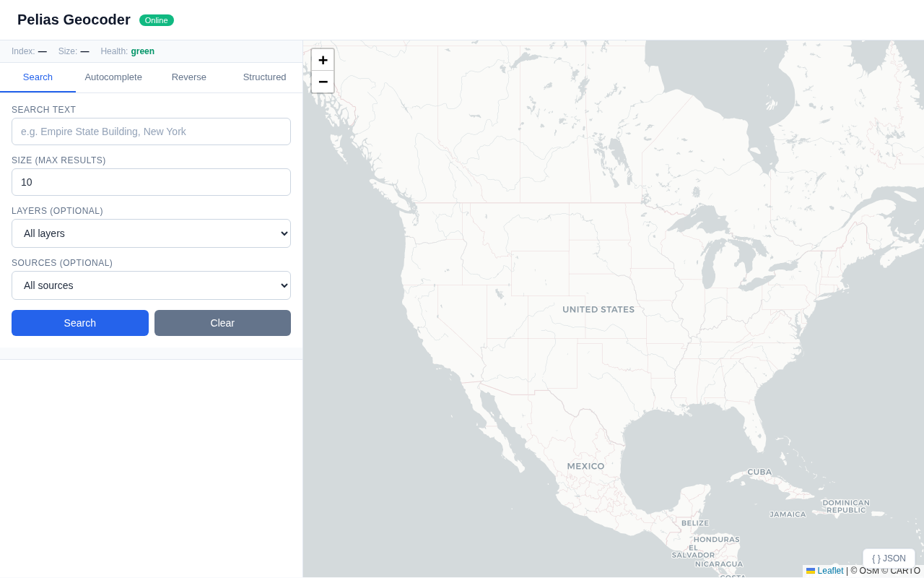
Task: Switch to the Structured tab
Action: point(264,77)
